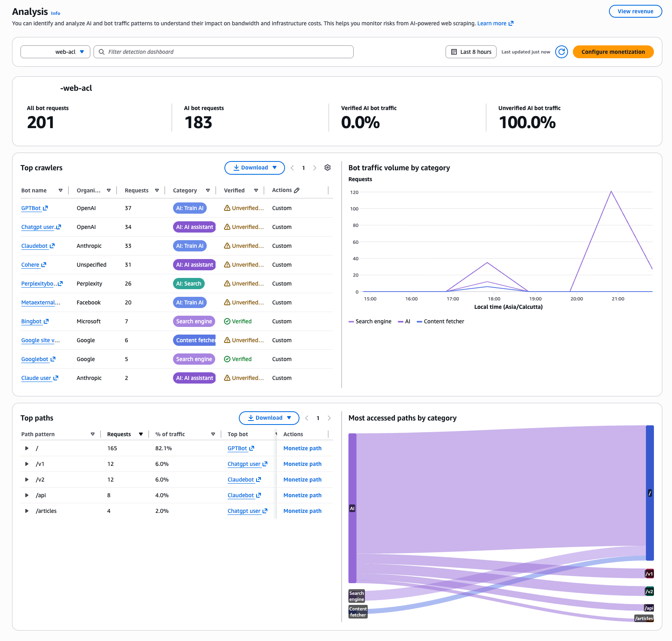Sort crawlers by Requests column arrow
Screen dimensions: 672x641
coord(157,190)
